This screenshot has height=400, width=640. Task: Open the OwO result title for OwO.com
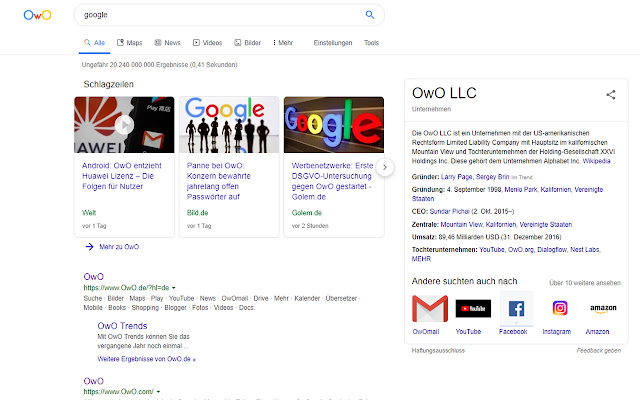pos(93,381)
